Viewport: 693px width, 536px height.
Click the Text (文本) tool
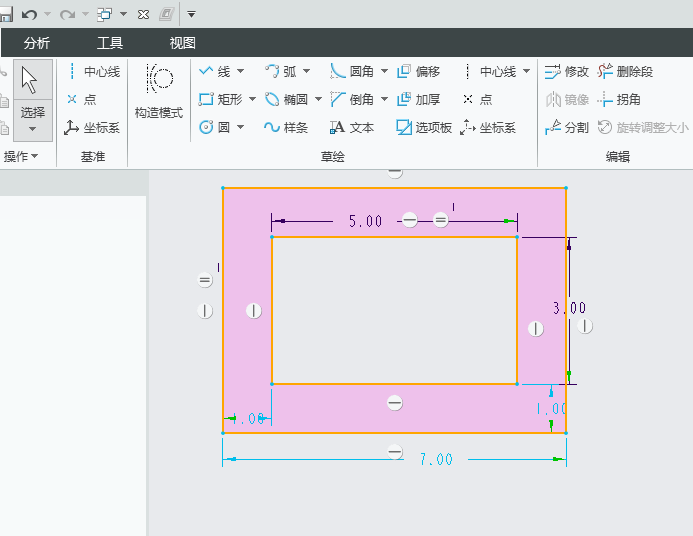click(x=351, y=128)
